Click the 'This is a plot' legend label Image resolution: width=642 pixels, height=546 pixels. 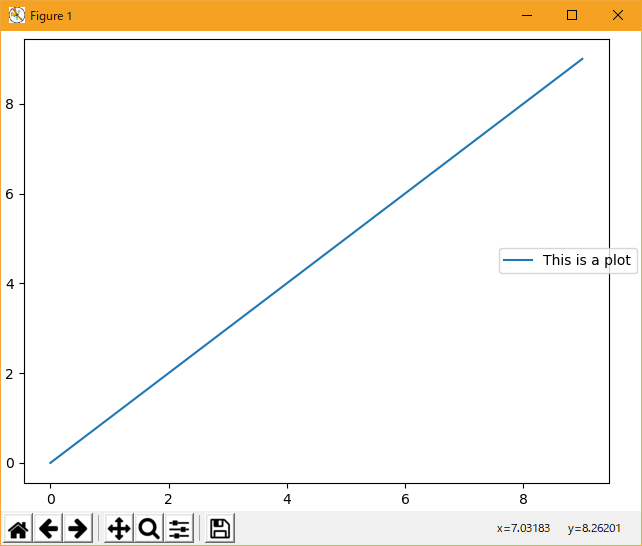coord(586,260)
